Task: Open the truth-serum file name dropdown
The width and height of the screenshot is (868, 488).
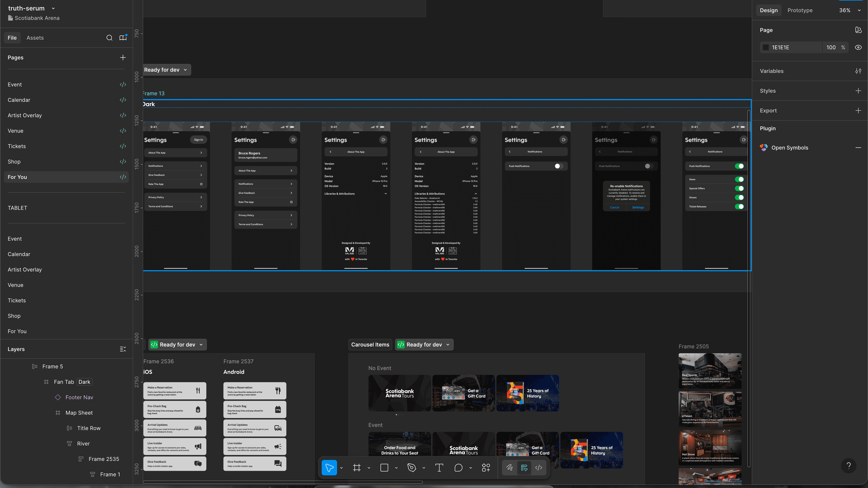Action: (x=53, y=8)
